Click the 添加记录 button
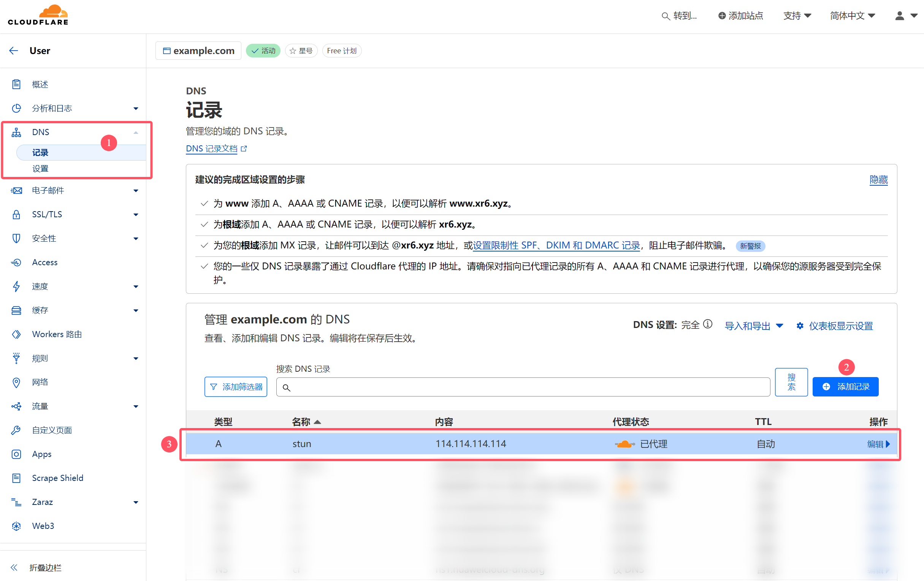The height and width of the screenshot is (581, 924). click(845, 386)
